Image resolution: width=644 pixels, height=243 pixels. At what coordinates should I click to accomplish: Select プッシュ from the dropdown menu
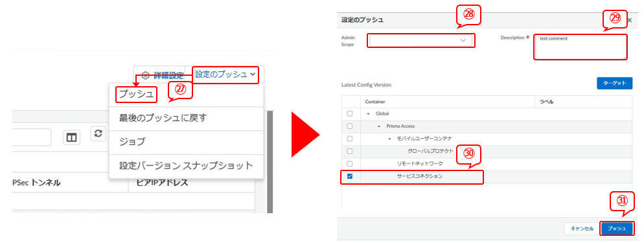point(136,95)
